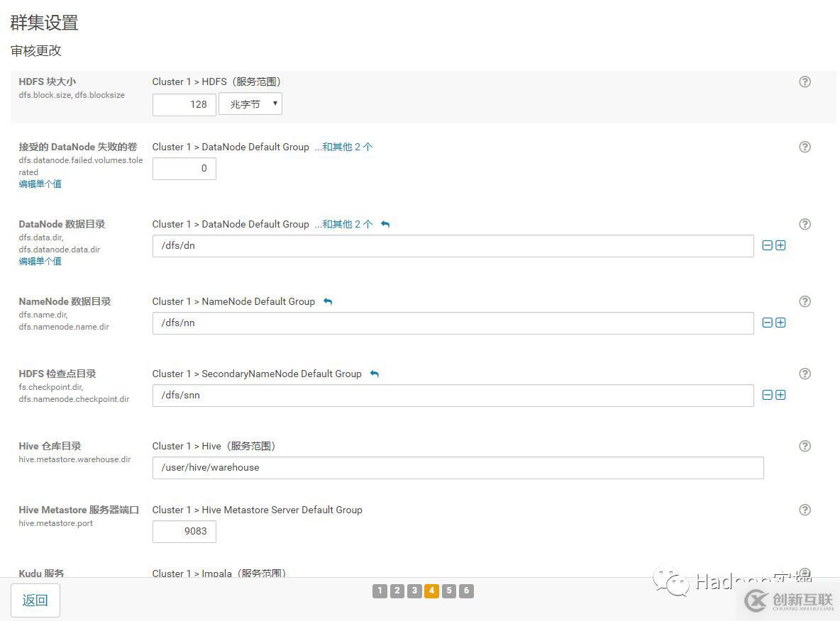Viewport: 840px width, 621px height.
Task: Add another DataNode directory with plus icon
Action: coord(780,245)
